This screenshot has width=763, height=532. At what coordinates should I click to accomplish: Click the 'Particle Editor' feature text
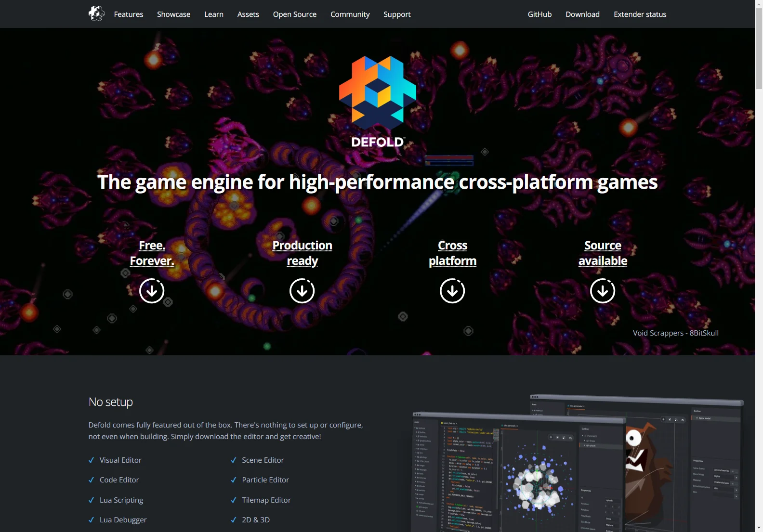click(265, 480)
